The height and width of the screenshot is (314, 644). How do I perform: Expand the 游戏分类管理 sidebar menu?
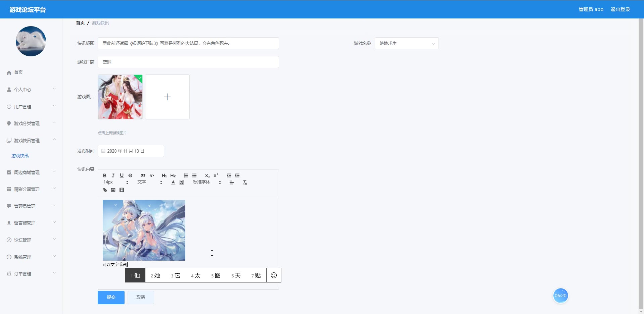pyautogui.click(x=31, y=123)
